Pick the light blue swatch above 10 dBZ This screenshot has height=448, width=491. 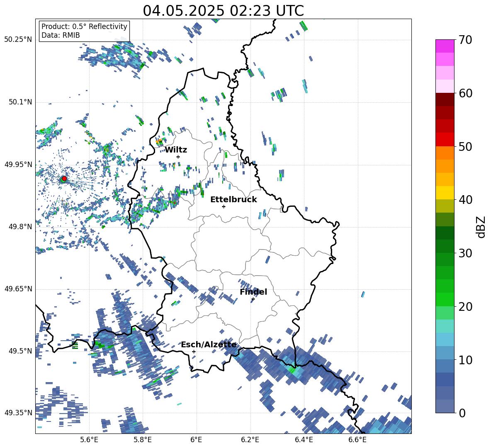point(445,353)
